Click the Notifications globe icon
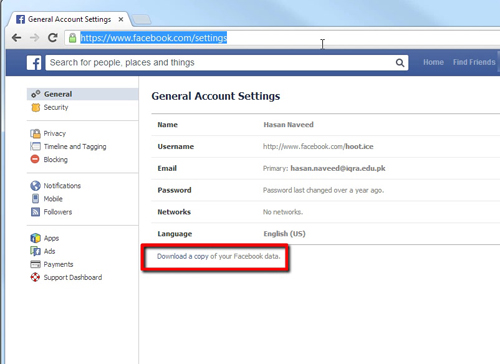 [35, 186]
